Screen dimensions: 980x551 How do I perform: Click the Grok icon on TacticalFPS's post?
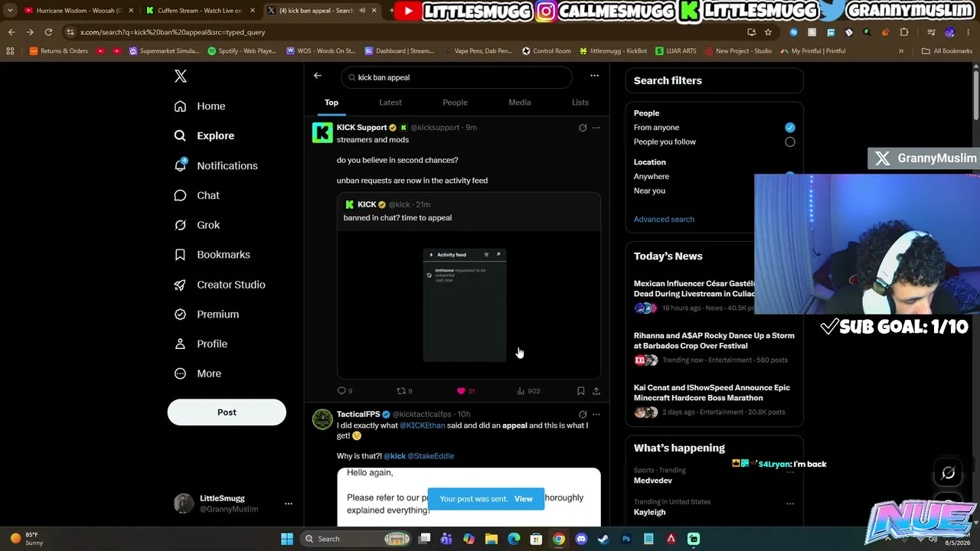(x=583, y=415)
